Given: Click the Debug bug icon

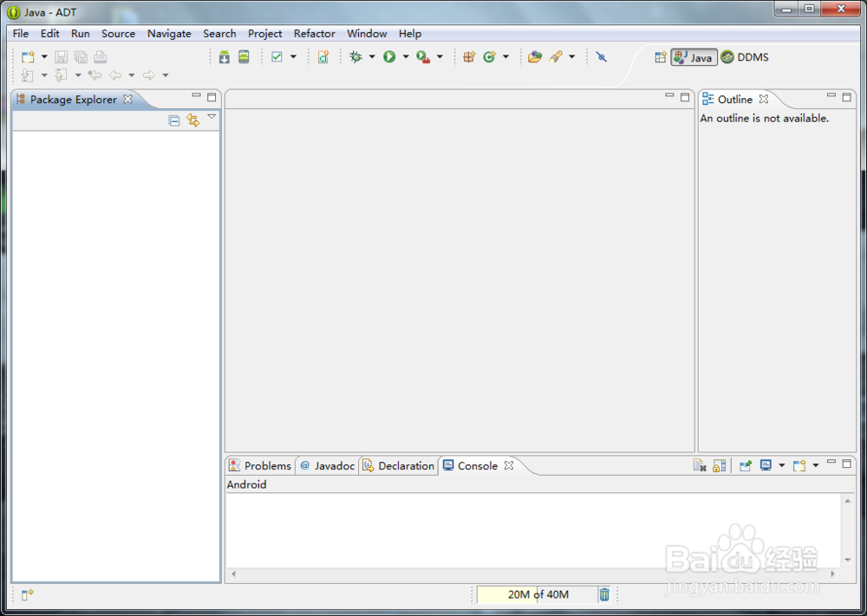Looking at the screenshot, I should (356, 57).
